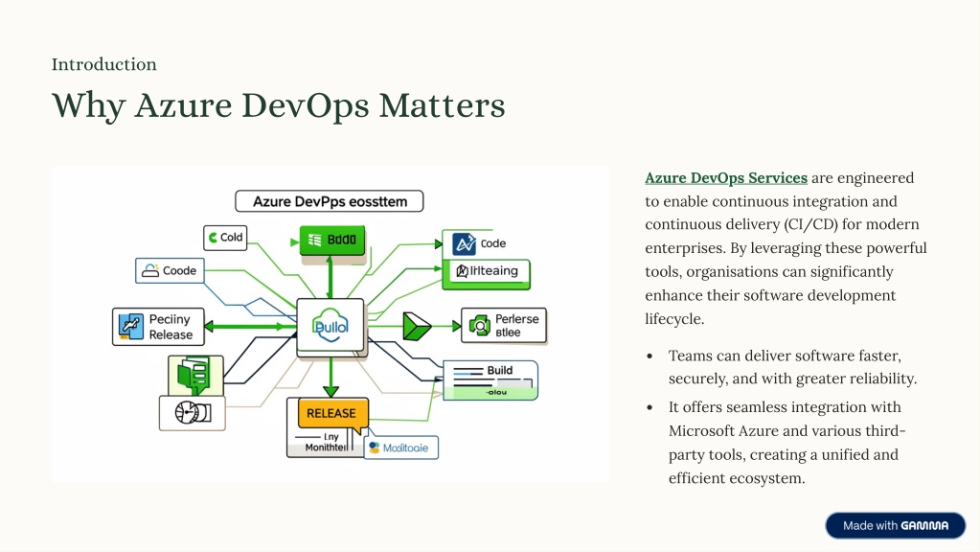Screen dimensions: 980x552
Task: Click the yellow RELEASE speech bubble
Action: point(331,414)
